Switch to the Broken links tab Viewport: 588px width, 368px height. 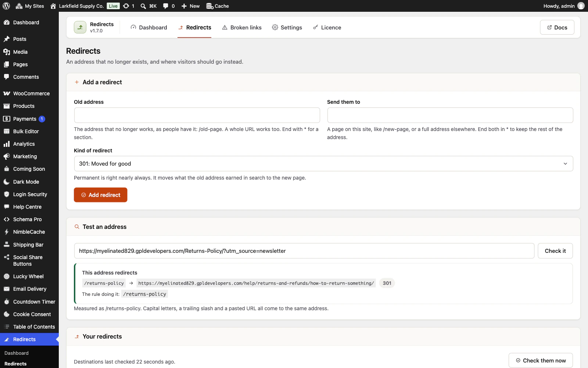pos(242,27)
